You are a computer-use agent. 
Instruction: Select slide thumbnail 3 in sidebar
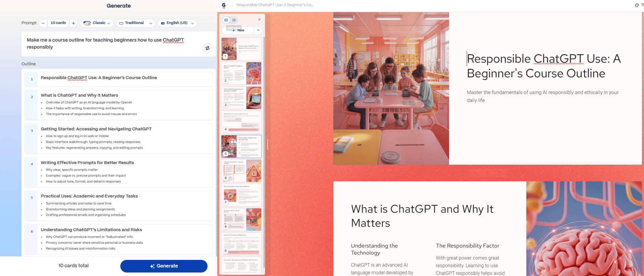(x=241, y=98)
